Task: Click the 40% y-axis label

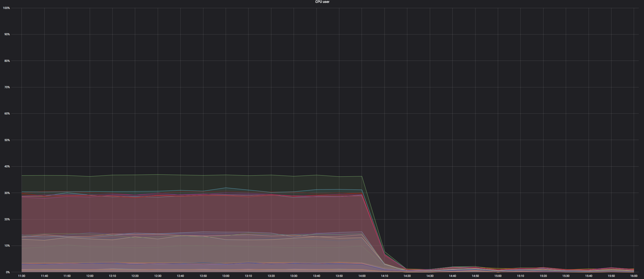Action: [7, 166]
